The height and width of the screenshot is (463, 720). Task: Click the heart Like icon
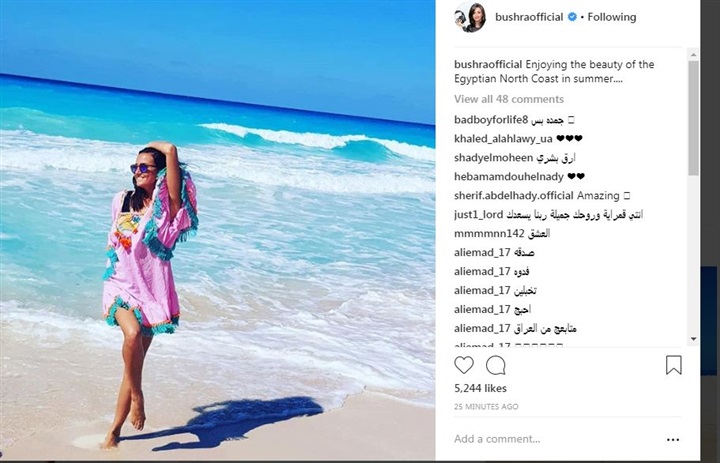point(464,365)
